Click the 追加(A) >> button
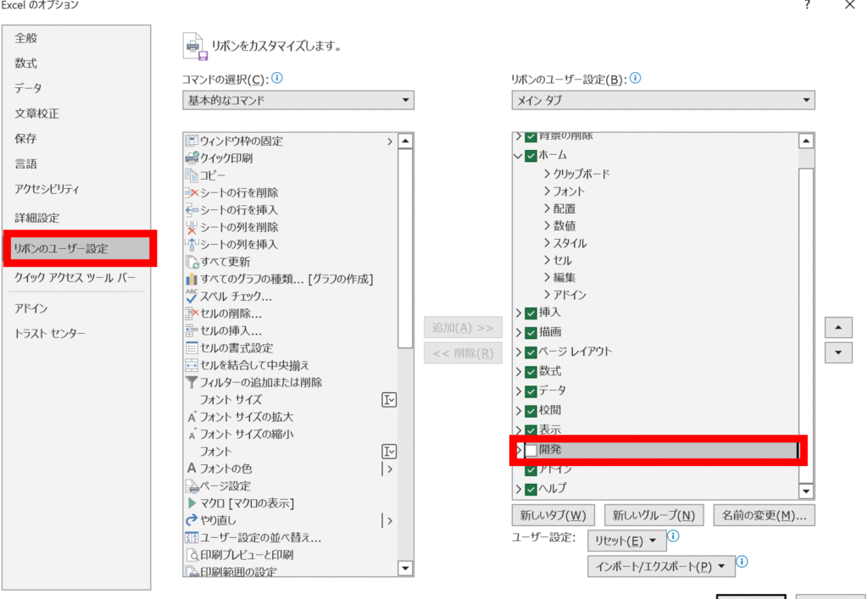 tap(463, 327)
